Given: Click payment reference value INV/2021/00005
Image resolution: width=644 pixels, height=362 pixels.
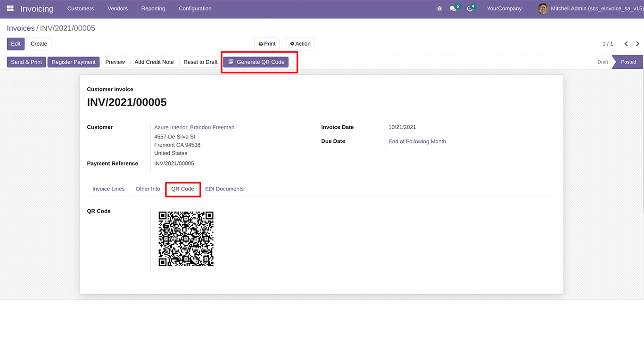Looking at the screenshot, I should (x=174, y=164).
